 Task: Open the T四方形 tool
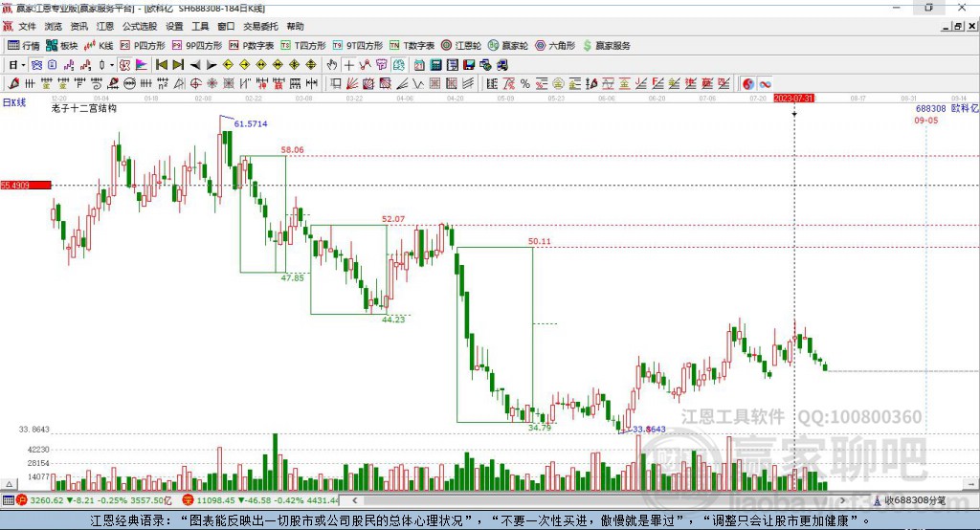coord(303,46)
